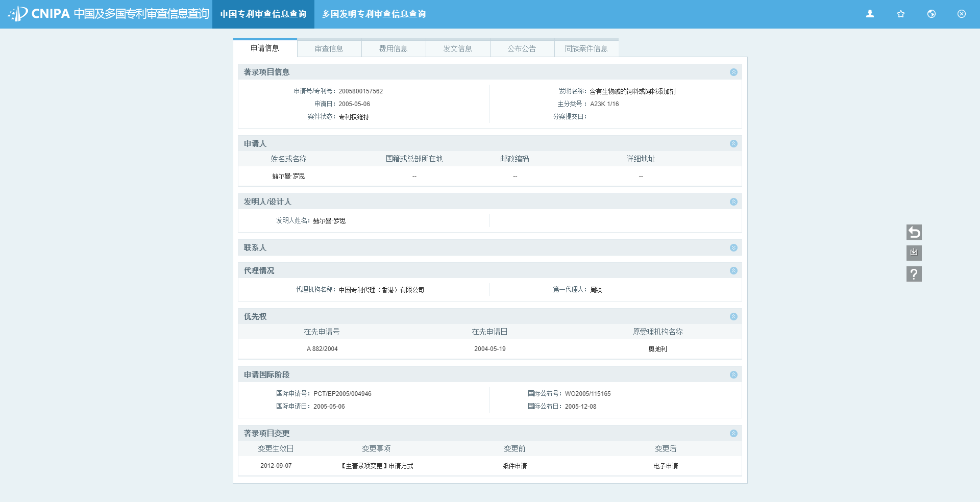Viewport: 980px width, 502px height.
Task: Expand the 联系人 section
Action: click(x=733, y=247)
